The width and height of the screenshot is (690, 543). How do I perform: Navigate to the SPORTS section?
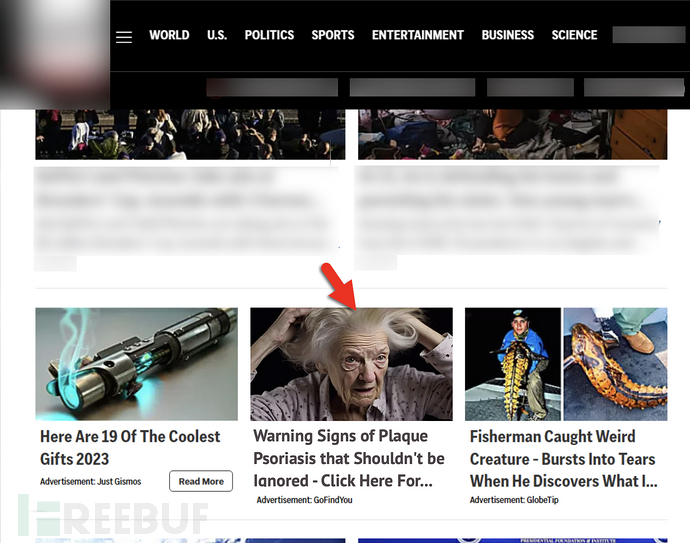pyautogui.click(x=333, y=35)
